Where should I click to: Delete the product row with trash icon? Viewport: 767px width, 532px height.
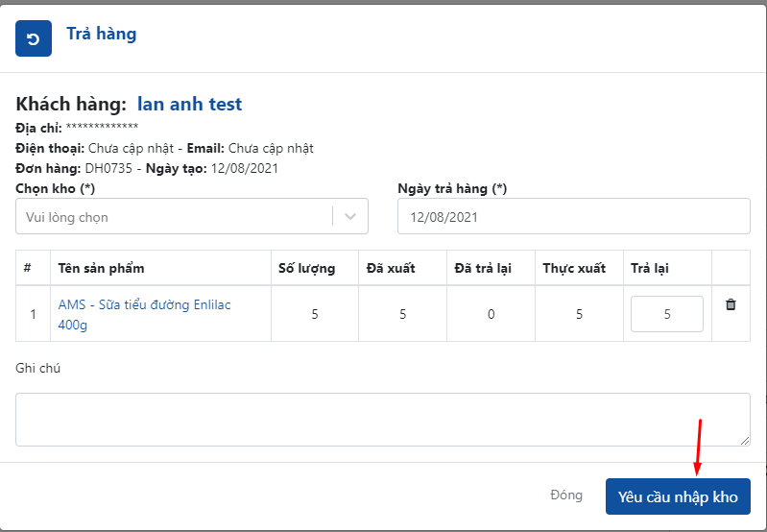point(731,304)
